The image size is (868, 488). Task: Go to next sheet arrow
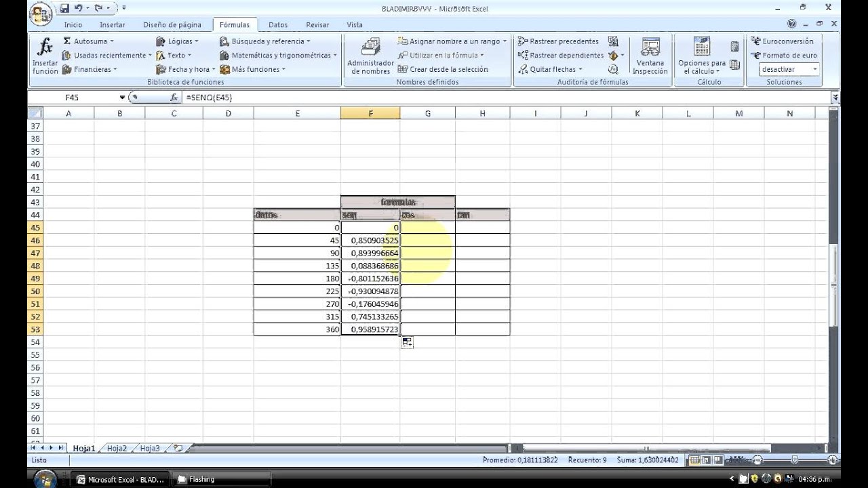coord(52,448)
